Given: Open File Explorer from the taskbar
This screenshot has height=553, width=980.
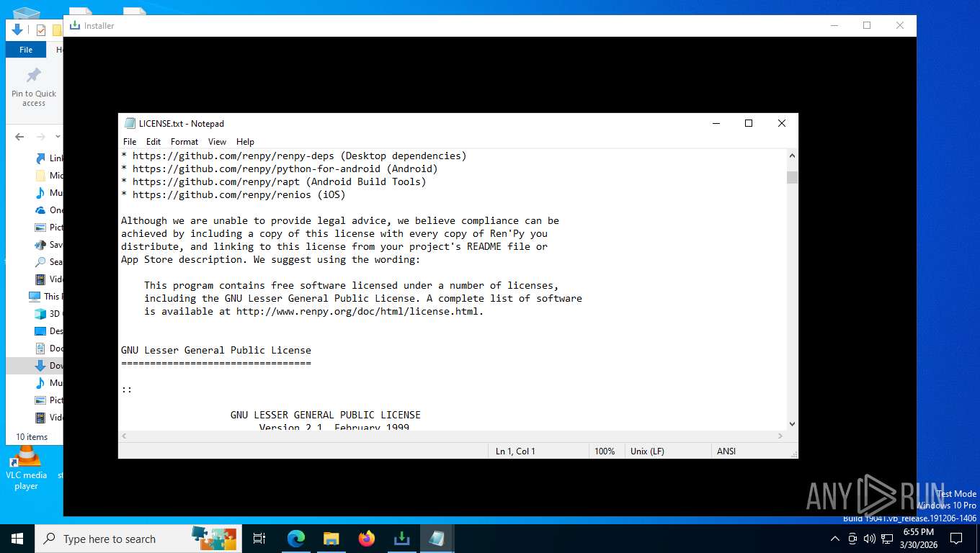Looking at the screenshot, I should pos(331,539).
